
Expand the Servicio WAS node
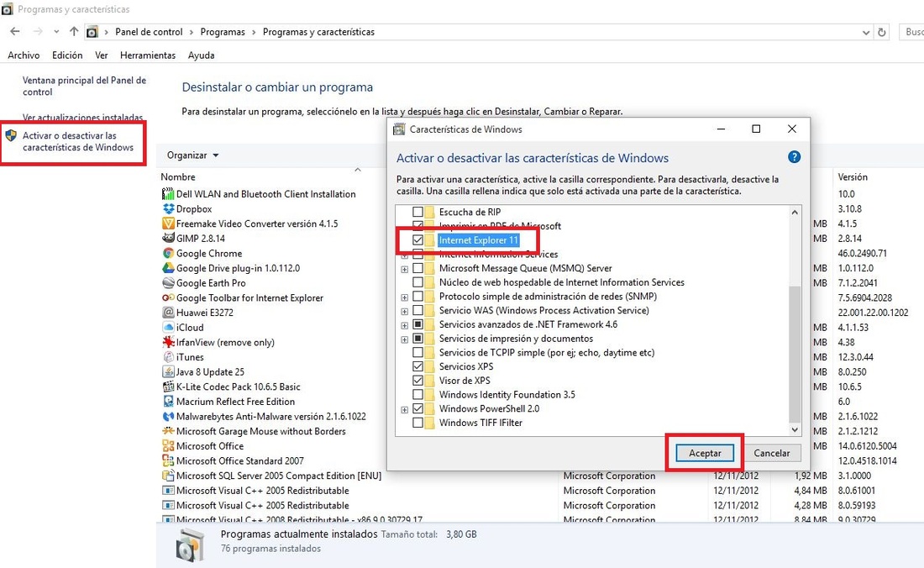(x=404, y=312)
